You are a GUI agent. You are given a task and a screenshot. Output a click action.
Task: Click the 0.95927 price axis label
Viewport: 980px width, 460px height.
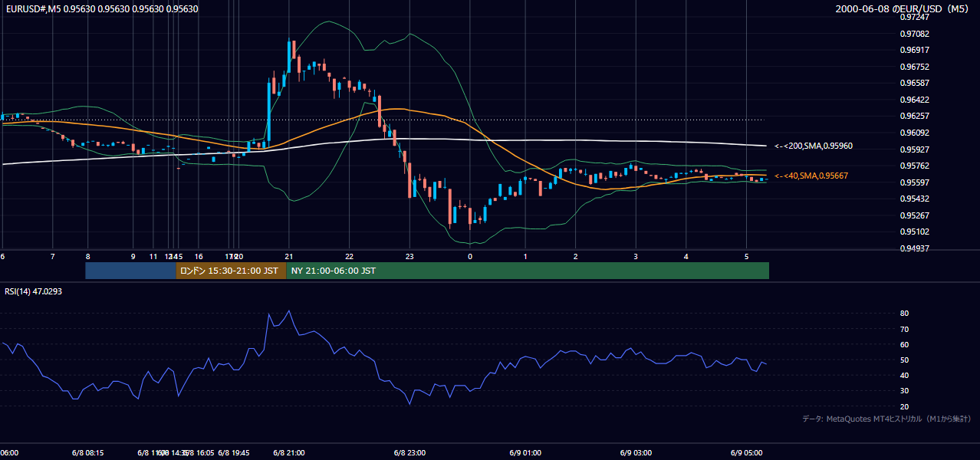pyautogui.click(x=914, y=149)
